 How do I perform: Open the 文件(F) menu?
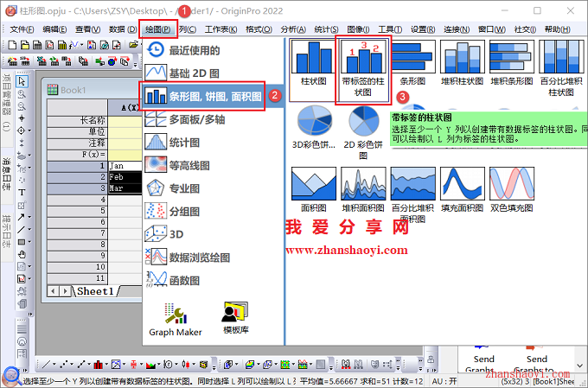point(22,29)
